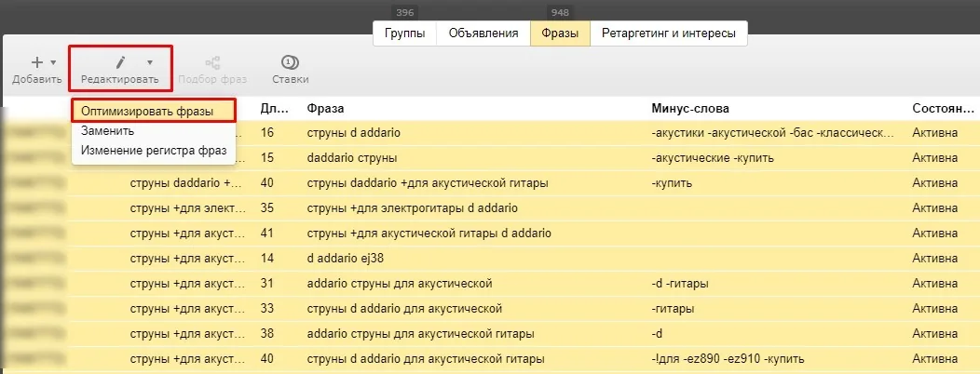This screenshot has width=980, height=374.
Task: Click minus-word '-гитары' cell
Action: (x=673, y=309)
